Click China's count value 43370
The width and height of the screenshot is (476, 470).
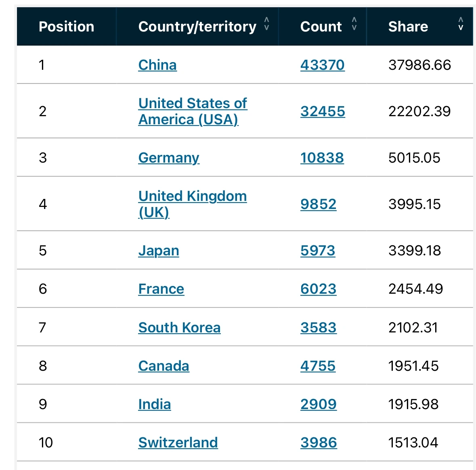point(322,65)
